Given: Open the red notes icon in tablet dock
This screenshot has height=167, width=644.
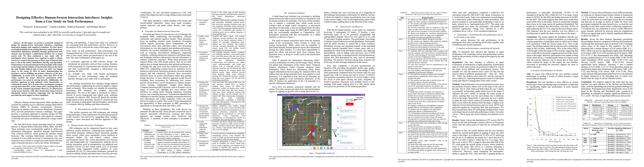Looking at the screenshot, I should 315,148.
